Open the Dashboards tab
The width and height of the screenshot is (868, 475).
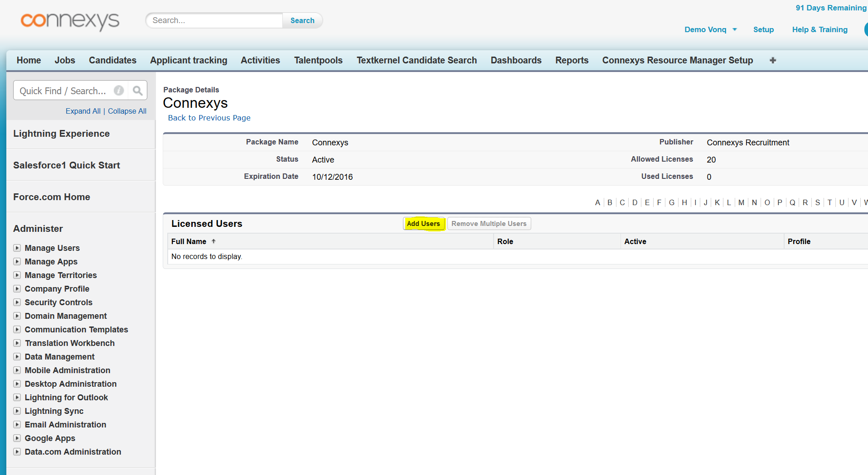point(516,60)
